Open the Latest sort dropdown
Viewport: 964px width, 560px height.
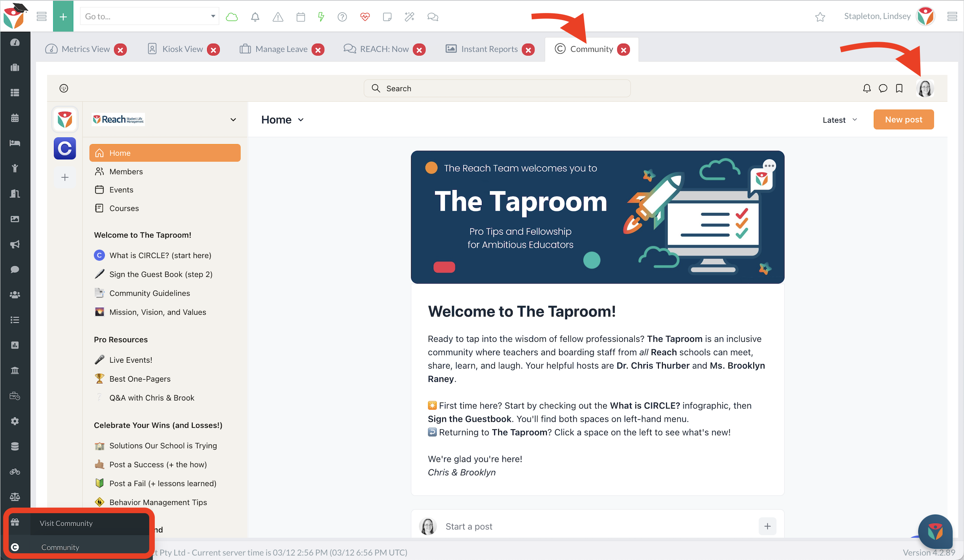coord(840,120)
